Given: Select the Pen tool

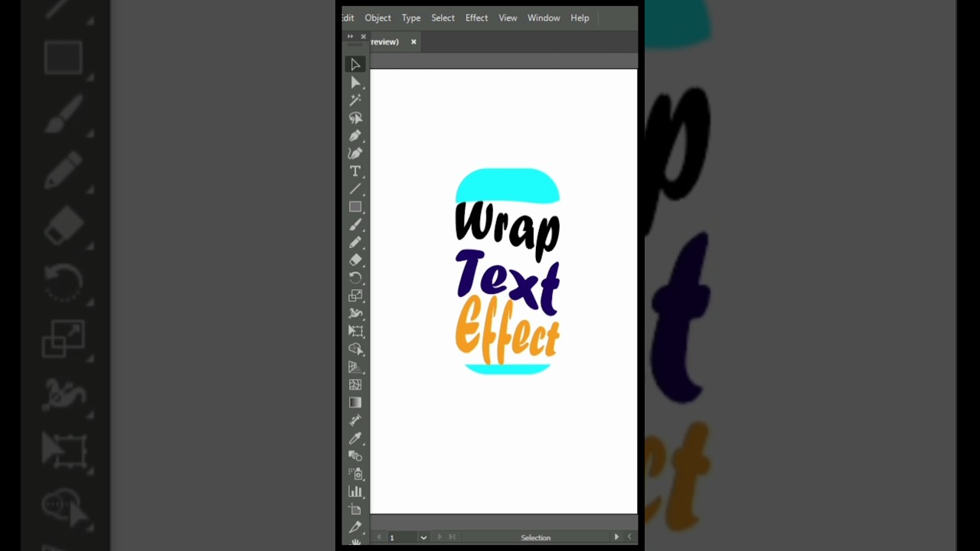Looking at the screenshot, I should pos(355,135).
